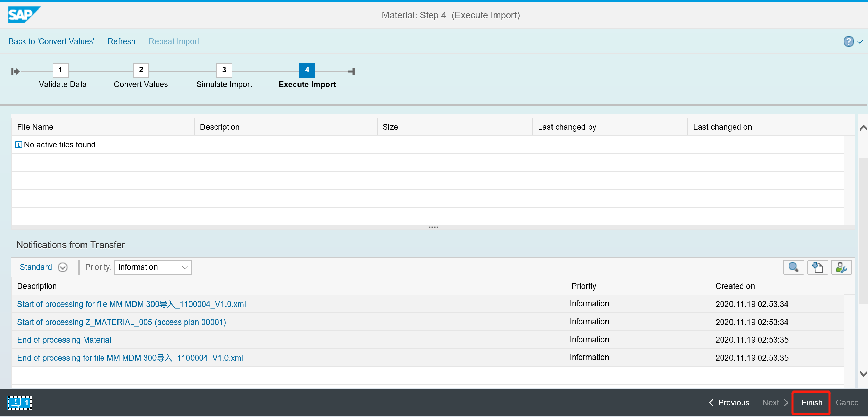Select step 4 Execute Import
Screen dimensions: 868x417
tap(307, 70)
